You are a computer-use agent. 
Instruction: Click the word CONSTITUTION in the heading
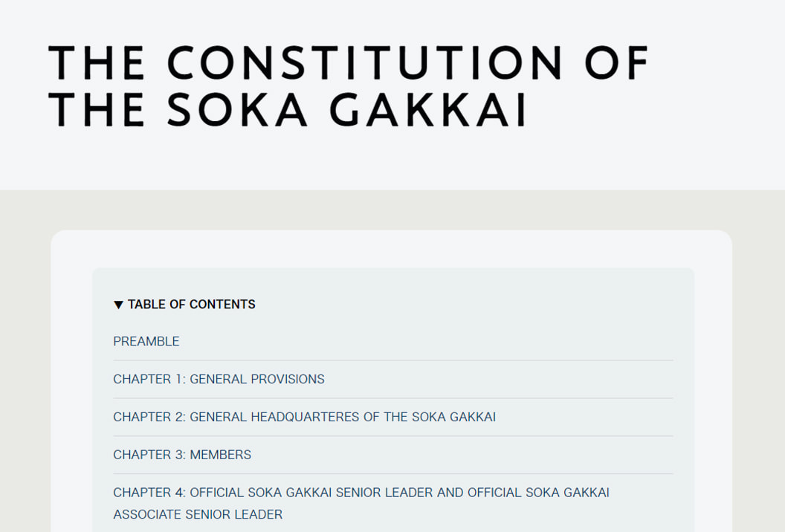[x=365, y=62]
